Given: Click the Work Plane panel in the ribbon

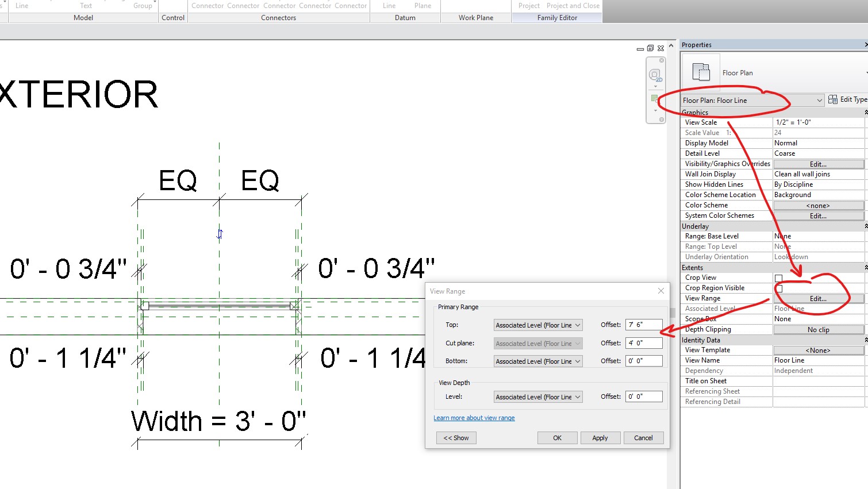Looking at the screenshot, I should pyautogui.click(x=475, y=17).
